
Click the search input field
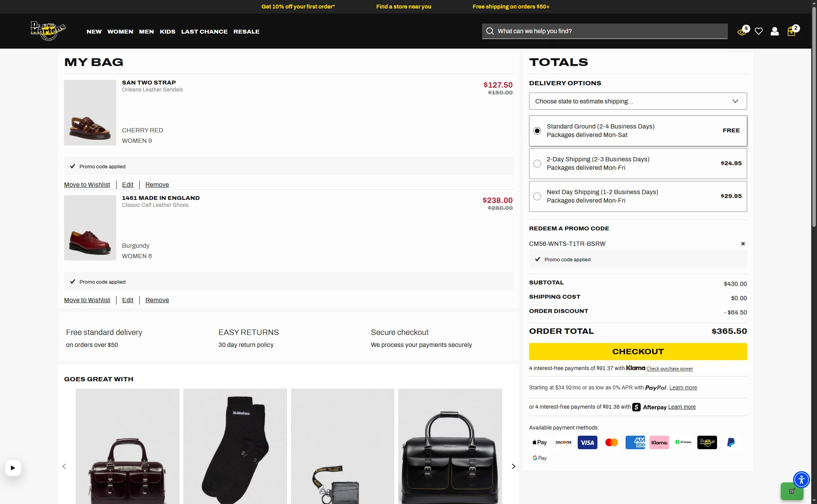click(x=605, y=31)
